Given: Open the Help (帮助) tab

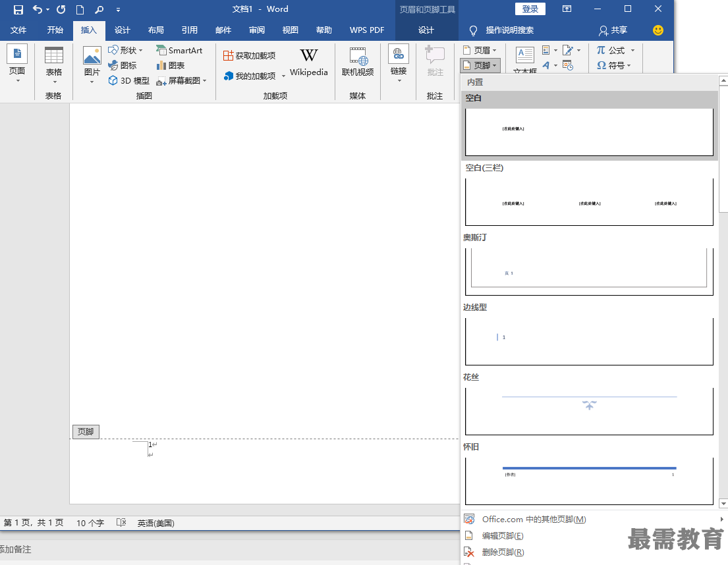Looking at the screenshot, I should click(x=323, y=30).
